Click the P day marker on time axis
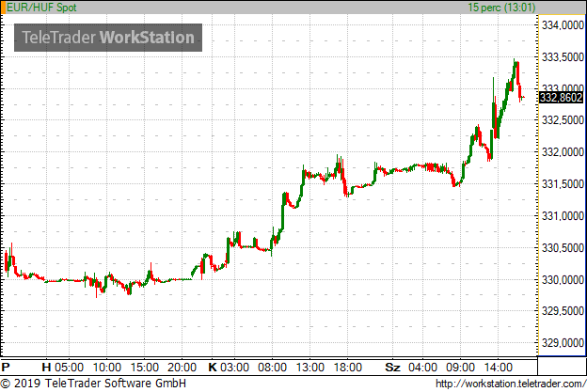Screen dimensions: 587x392 pyautogui.click(x=6, y=368)
